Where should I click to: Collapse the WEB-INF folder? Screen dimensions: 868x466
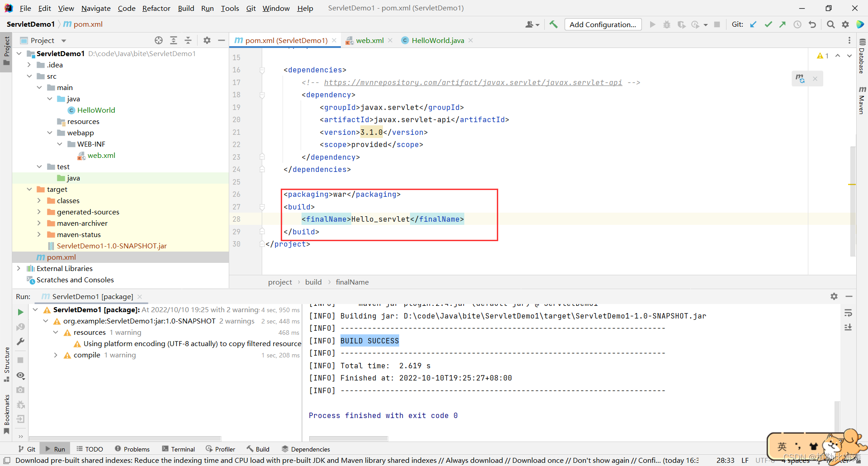click(x=60, y=144)
